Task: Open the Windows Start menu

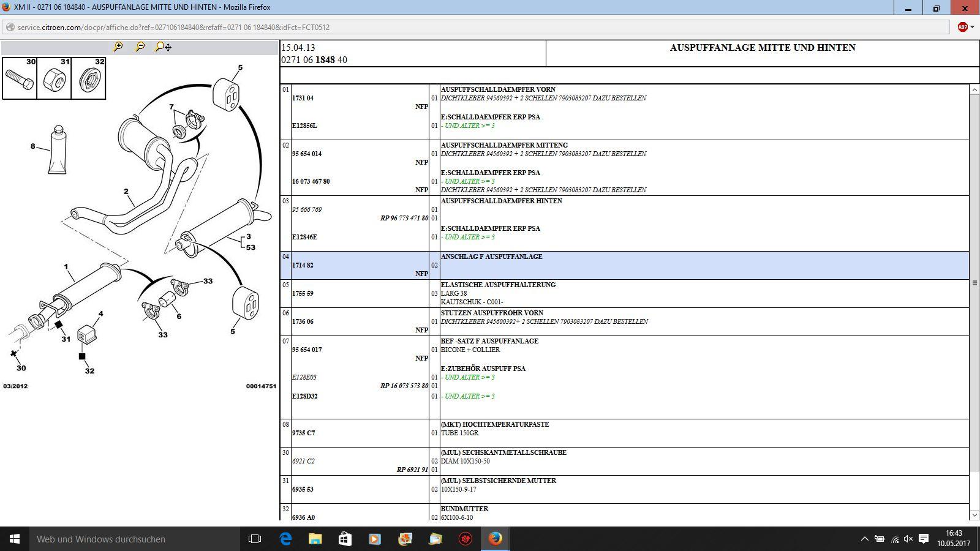Action: pyautogui.click(x=15, y=539)
